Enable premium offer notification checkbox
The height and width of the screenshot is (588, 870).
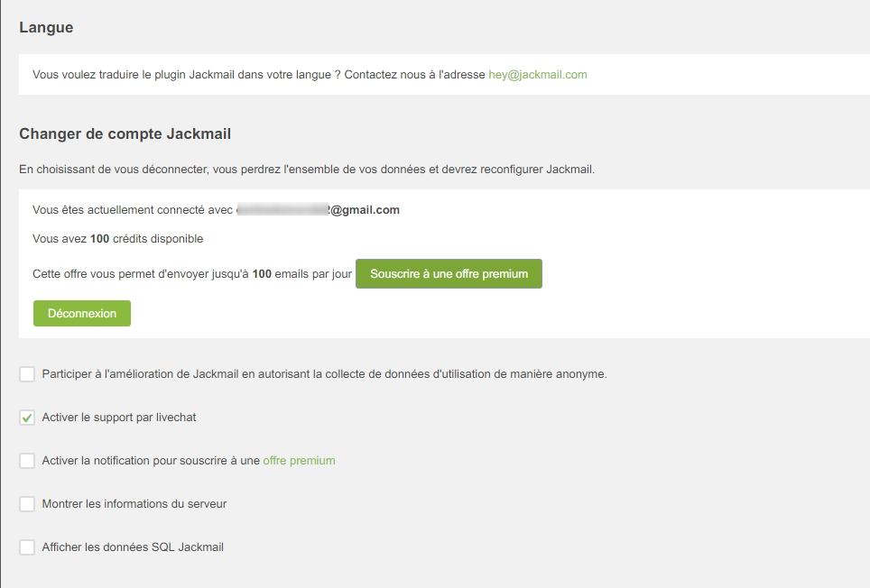tap(27, 461)
